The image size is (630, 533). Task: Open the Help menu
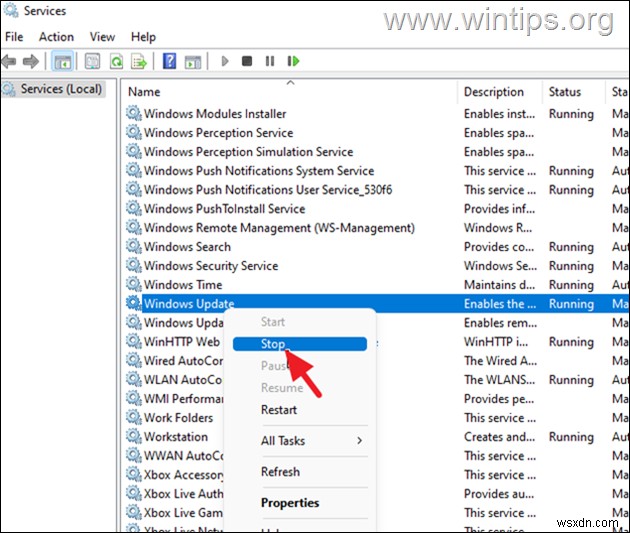pyautogui.click(x=143, y=37)
